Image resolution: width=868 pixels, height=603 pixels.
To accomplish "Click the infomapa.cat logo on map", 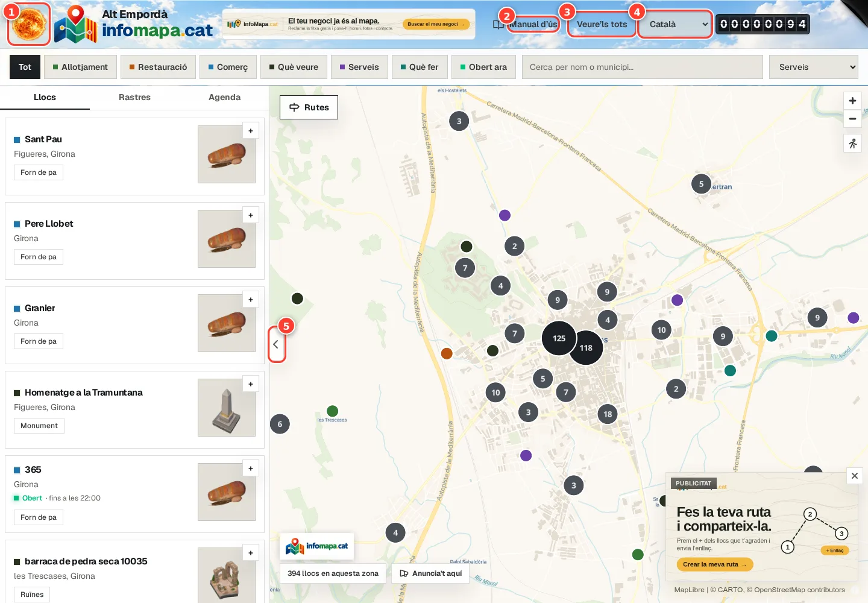I will 316,546.
